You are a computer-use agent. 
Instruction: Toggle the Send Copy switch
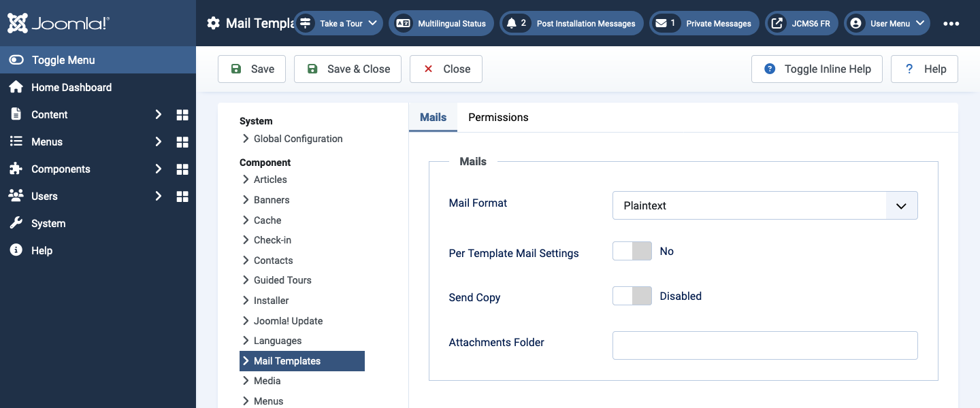coord(632,296)
